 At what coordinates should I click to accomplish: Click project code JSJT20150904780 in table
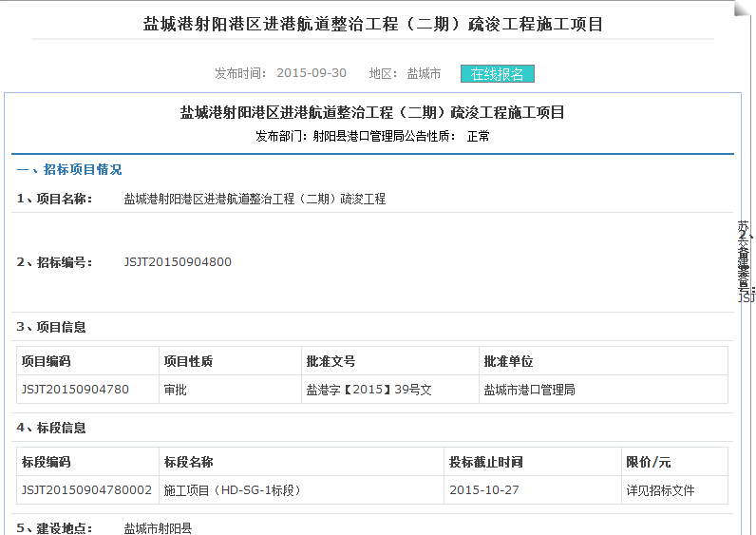[75, 390]
